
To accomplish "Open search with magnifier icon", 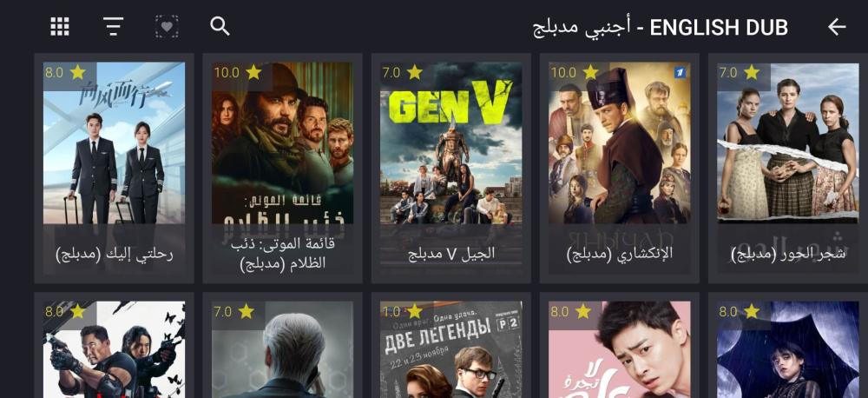I will pos(220,26).
